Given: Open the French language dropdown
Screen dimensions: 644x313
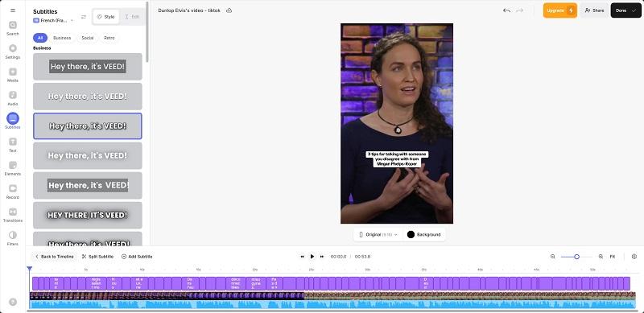Looking at the screenshot, I should click(53, 21).
